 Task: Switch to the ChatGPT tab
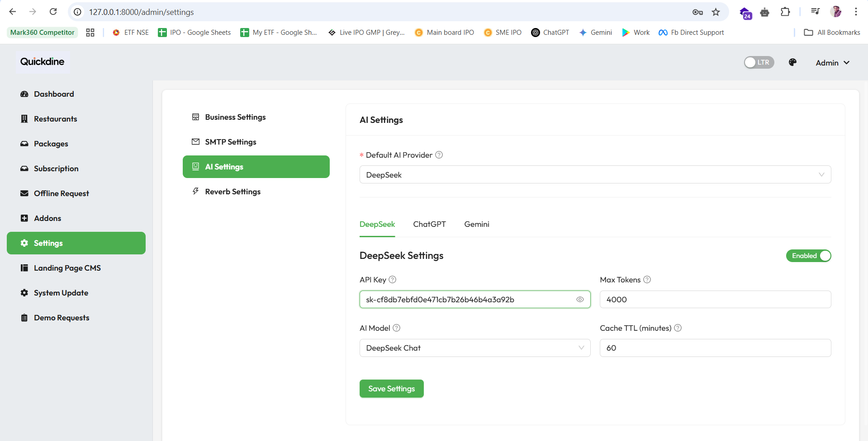pyautogui.click(x=430, y=224)
